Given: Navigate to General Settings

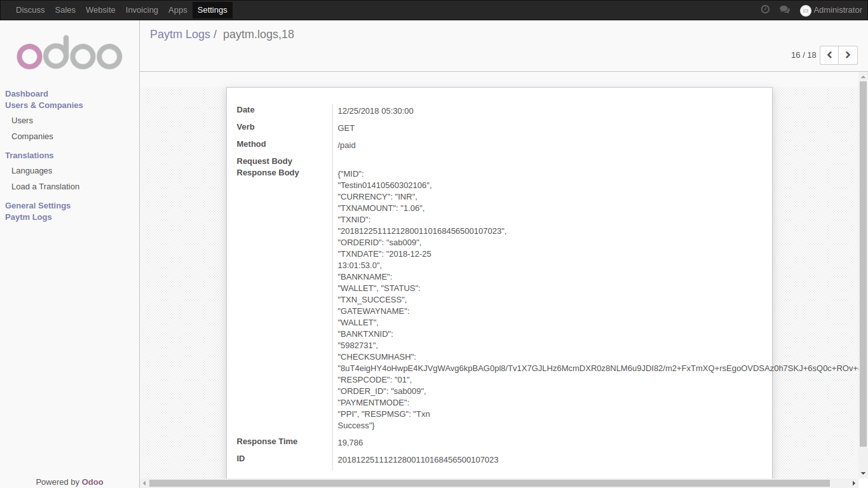Looking at the screenshot, I should click(37, 205).
